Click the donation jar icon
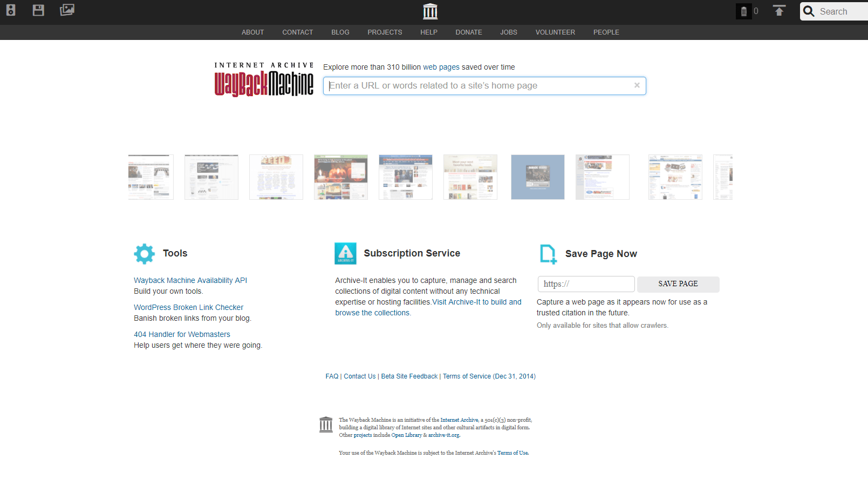 click(x=743, y=11)
